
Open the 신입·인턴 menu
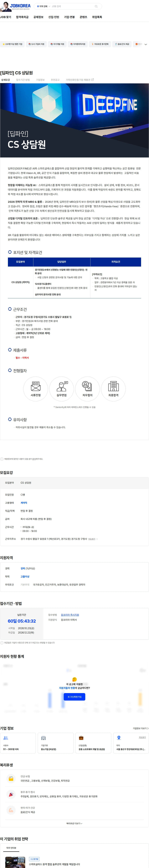point(54,17)
